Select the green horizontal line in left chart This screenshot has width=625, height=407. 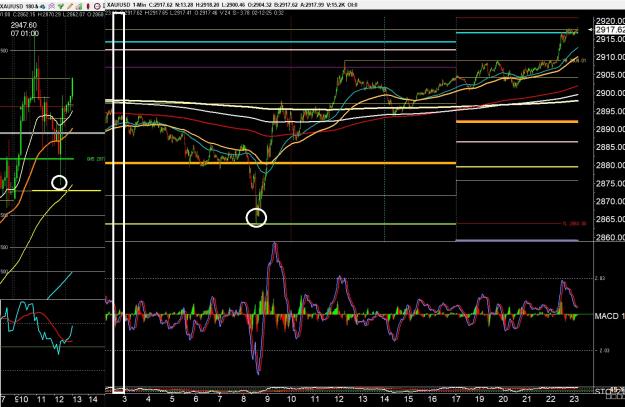pos(37,159)
